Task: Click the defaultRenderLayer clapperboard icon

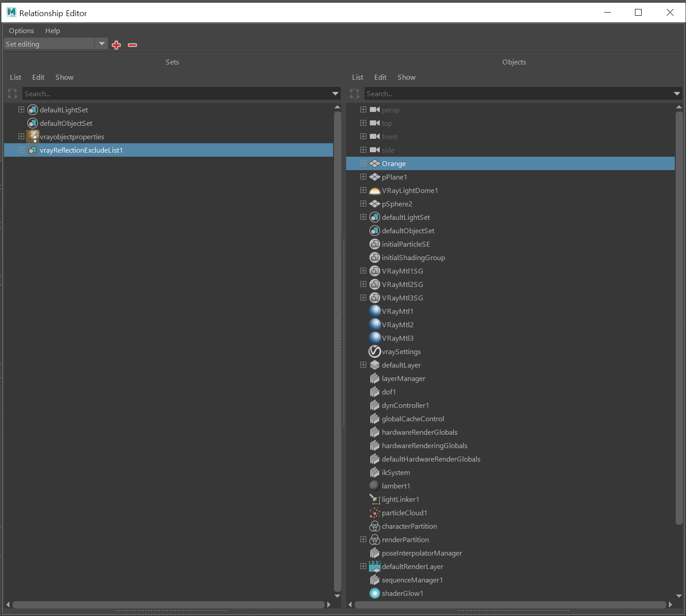Action: pos(375,566)
